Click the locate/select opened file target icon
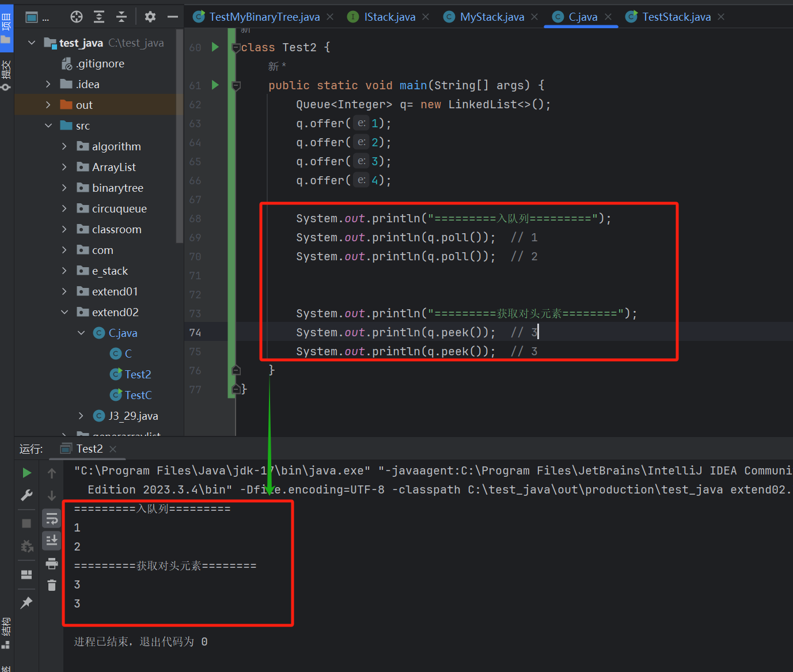Image resolution: width=793 pixels, height=672 pixels. pyautogui.click(x=76, y=17)
